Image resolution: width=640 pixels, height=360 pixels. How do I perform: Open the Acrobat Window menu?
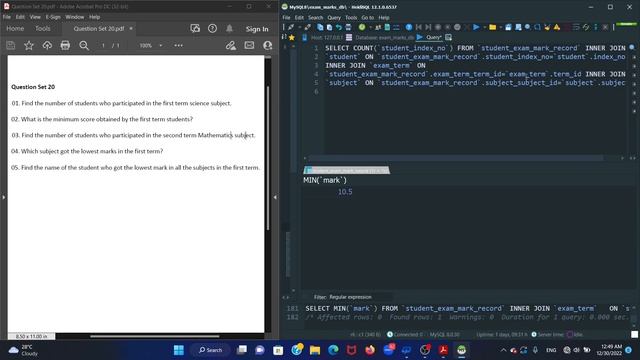(x=75, y=17)
